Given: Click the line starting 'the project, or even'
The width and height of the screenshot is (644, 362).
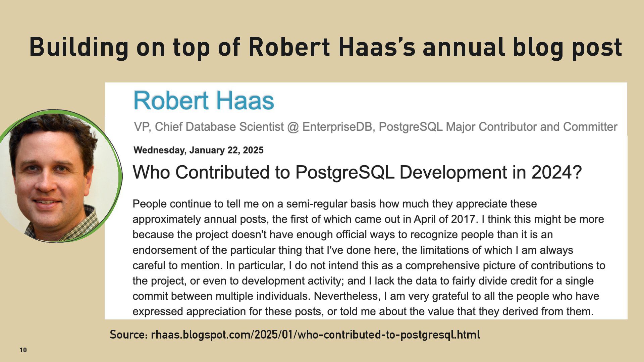Looking at the screenshot, I should pyautogui.click(x=363, y=281).
